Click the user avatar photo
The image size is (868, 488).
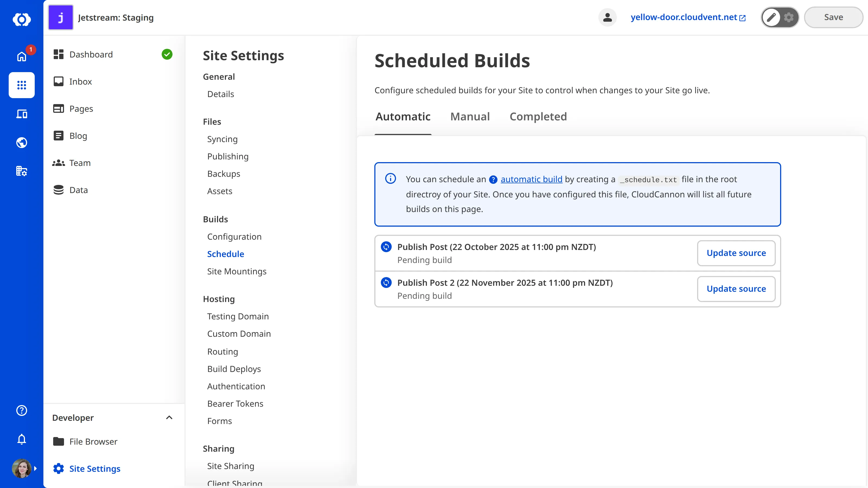tap(22, 468)
